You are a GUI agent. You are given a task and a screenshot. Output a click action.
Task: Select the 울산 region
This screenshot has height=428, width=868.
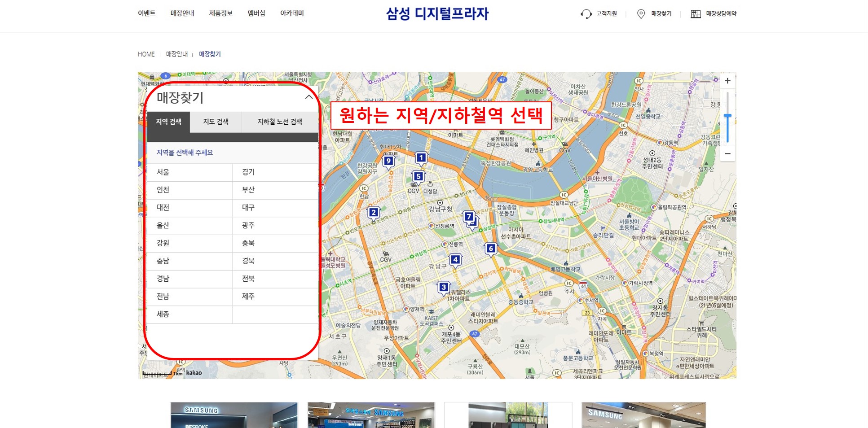(189, 226)
